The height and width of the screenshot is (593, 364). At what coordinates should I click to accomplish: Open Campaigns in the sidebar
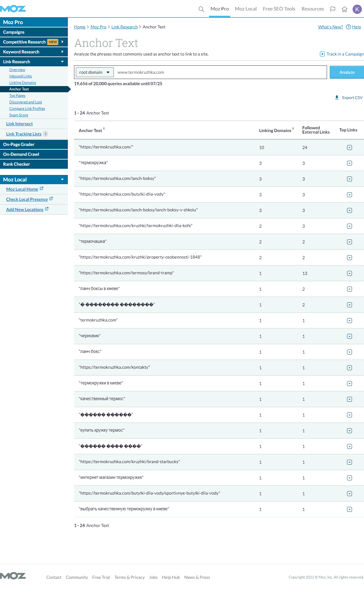pyautogui.click(x=34, y=32)
